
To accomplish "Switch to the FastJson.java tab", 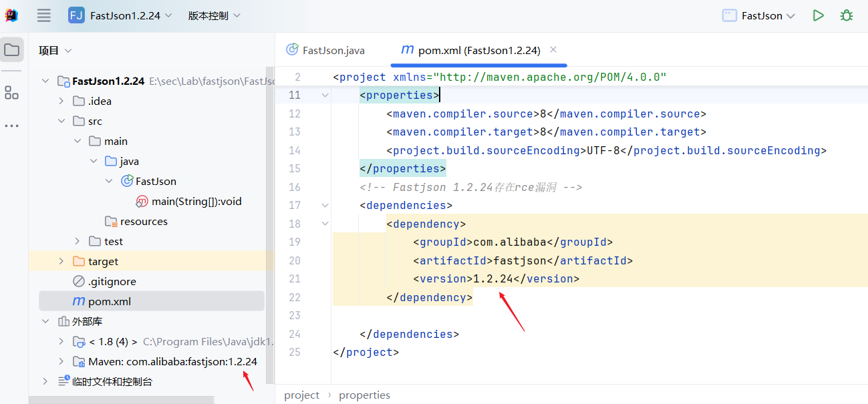I will point(325,50).
